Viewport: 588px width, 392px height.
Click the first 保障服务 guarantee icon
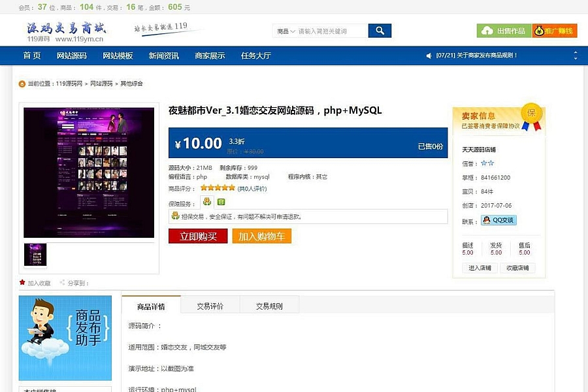pyautogui.click(x=207, y=202)
